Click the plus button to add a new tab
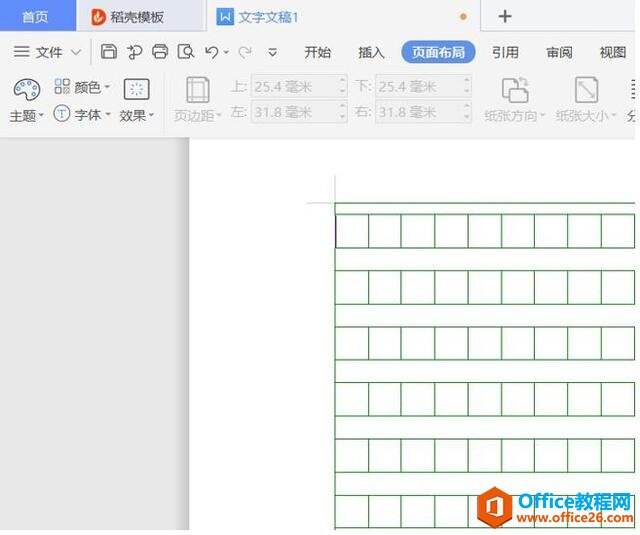Screen dimensions: 640x535 505,16
